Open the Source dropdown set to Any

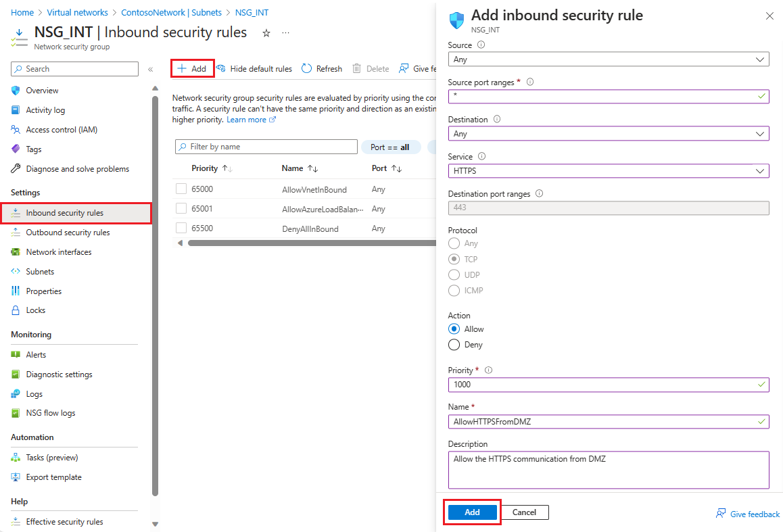click(x=609, y=59)
